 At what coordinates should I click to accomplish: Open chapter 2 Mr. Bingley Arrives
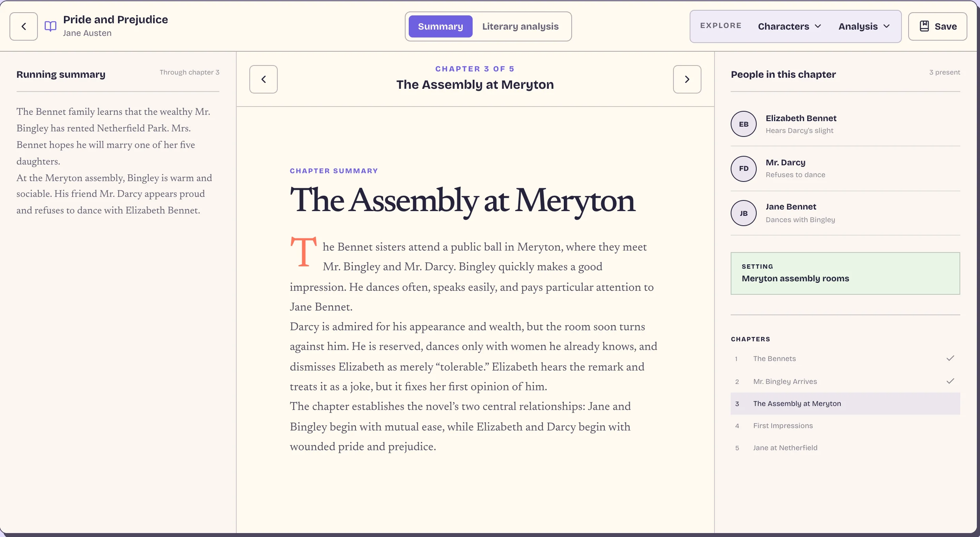845,382
